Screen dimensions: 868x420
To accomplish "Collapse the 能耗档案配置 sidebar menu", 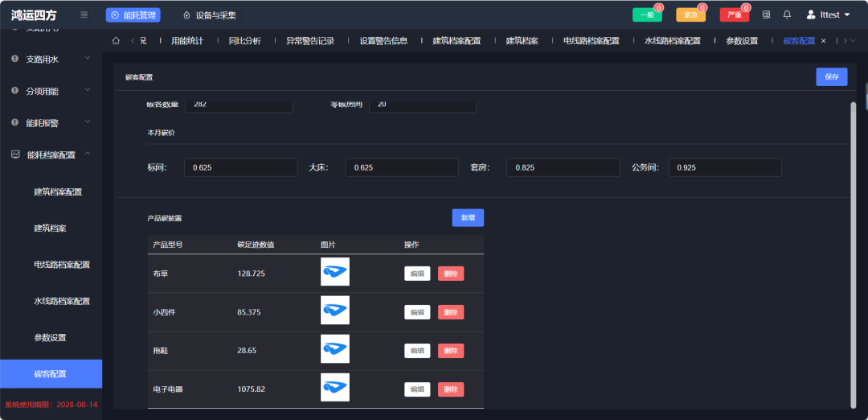I will pyautogui.click(x=51, y=154).
